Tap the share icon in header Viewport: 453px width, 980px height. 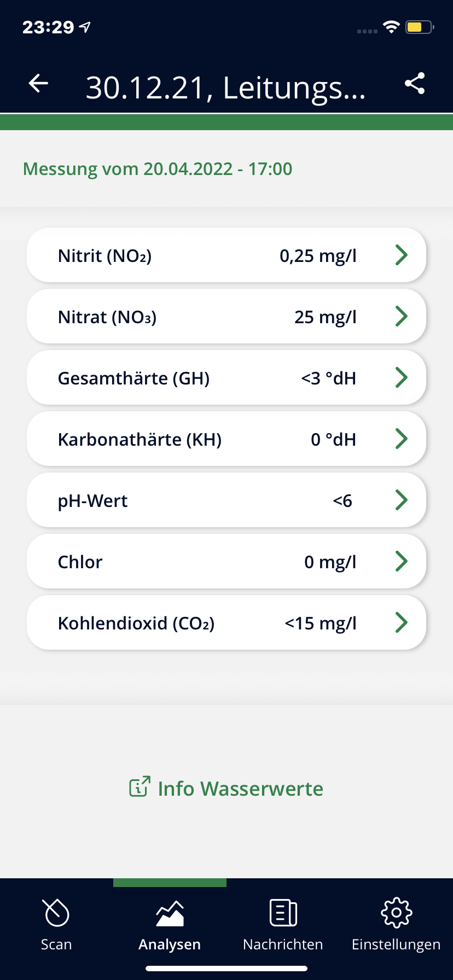click(415, 84)
